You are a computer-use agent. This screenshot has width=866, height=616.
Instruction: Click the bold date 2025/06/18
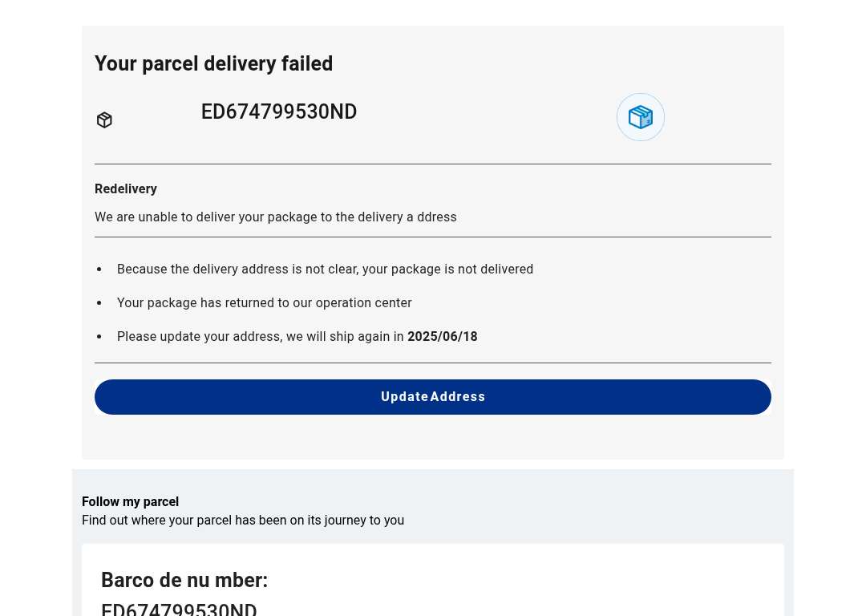tap(443, 336)
